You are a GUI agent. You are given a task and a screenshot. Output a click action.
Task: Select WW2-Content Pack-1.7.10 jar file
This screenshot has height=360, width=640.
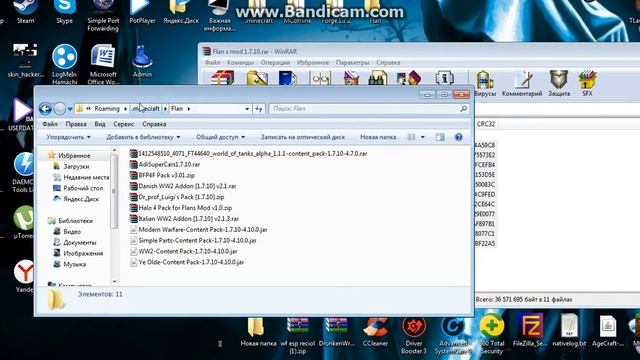183,251
